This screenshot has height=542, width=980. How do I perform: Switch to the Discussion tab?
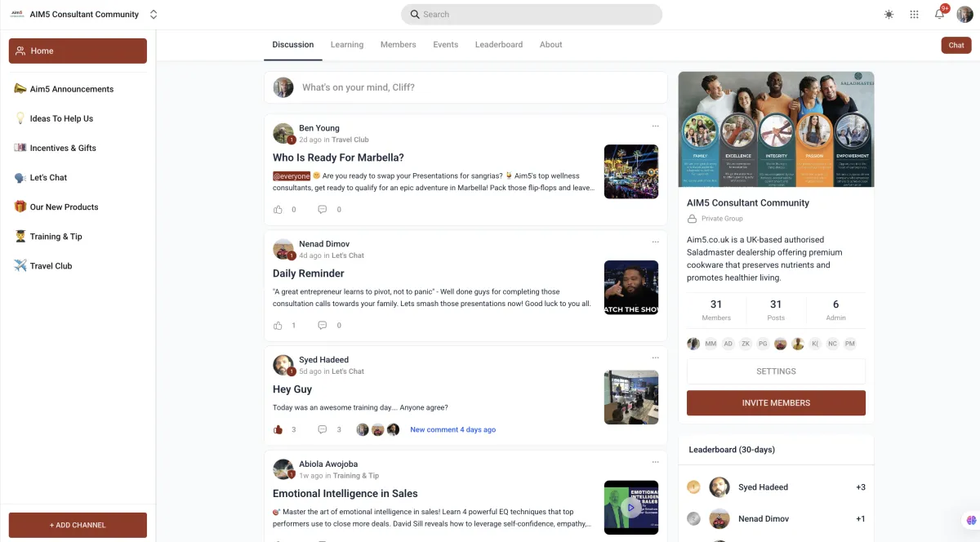pyautogui.click(x=293, y=44)
